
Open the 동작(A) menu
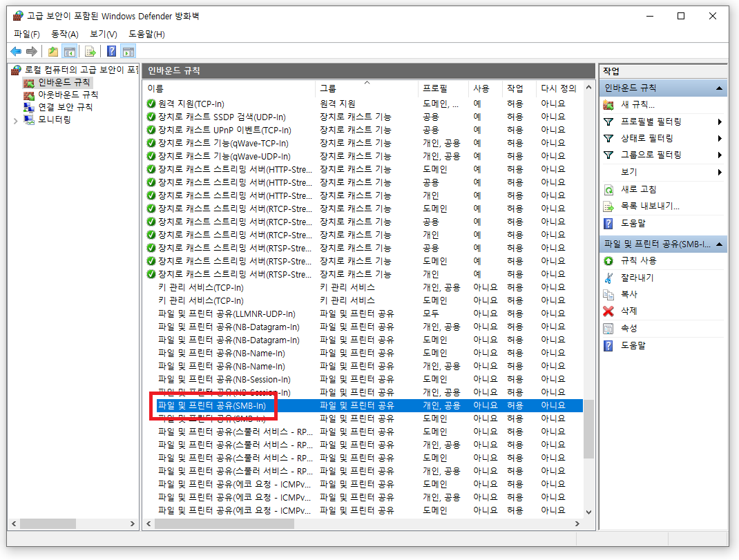pos(64,34)
